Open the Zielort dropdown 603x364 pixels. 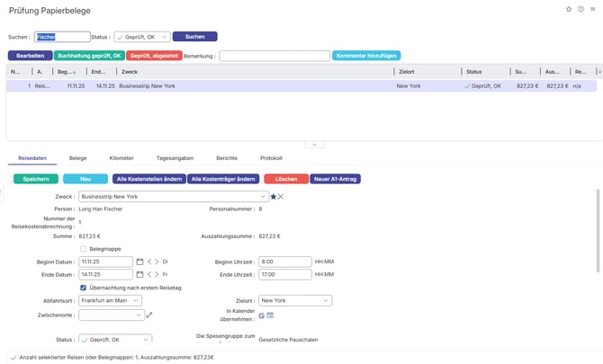click(294, 301)
